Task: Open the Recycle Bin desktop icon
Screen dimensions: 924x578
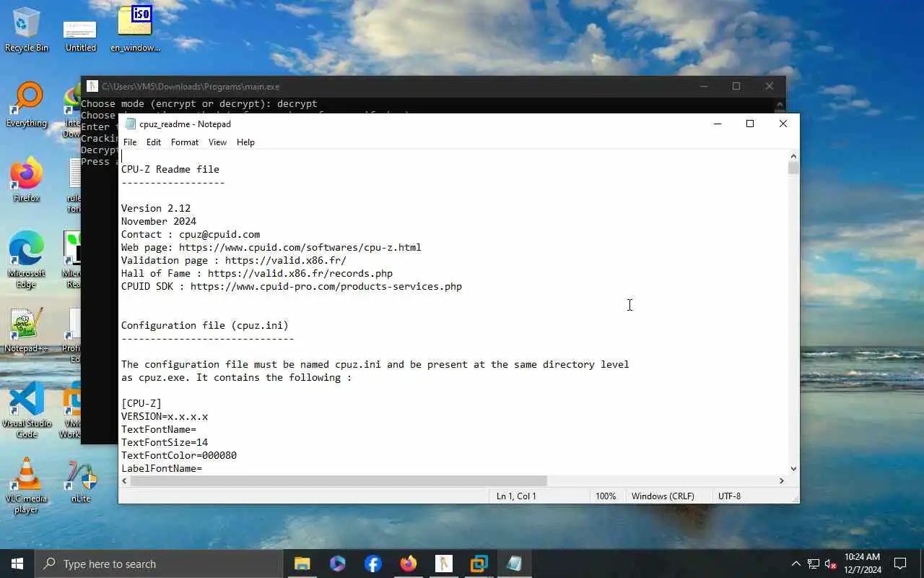Action: click(27, 30)
